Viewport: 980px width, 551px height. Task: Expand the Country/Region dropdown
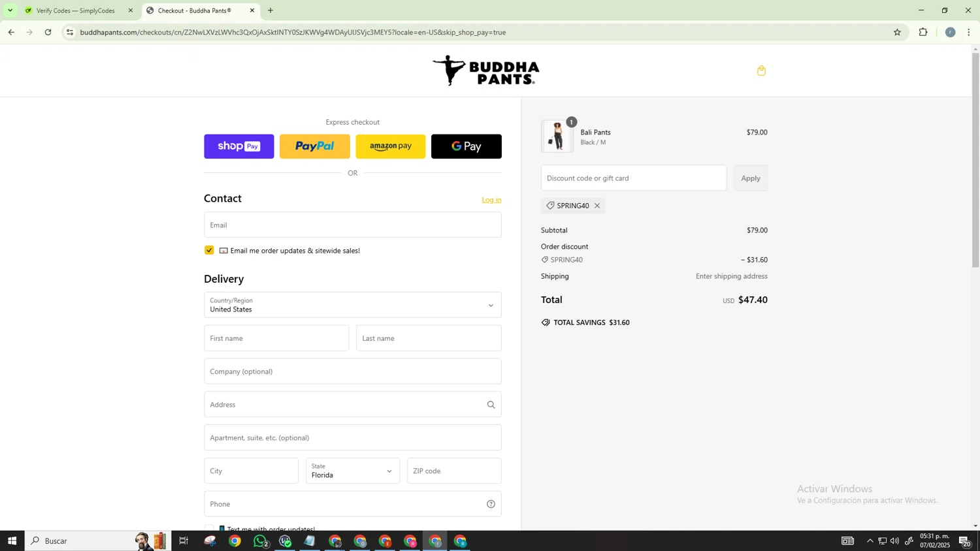pos(353,305)
